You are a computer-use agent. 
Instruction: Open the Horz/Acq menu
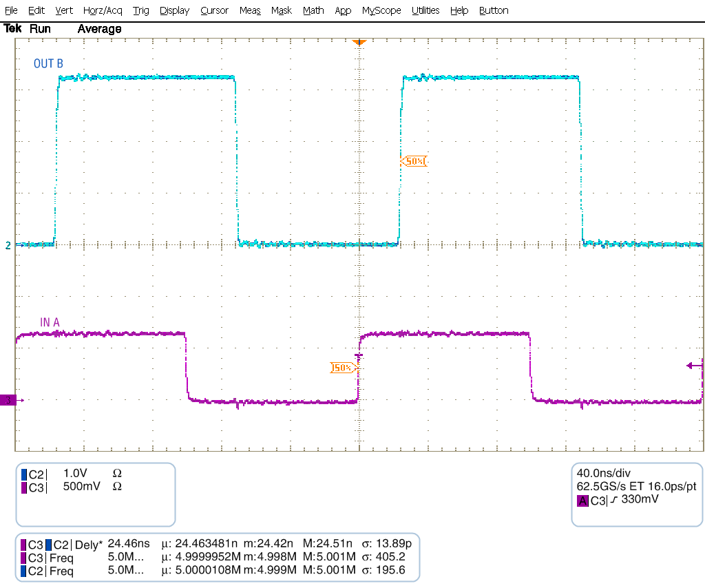[102, 10]
